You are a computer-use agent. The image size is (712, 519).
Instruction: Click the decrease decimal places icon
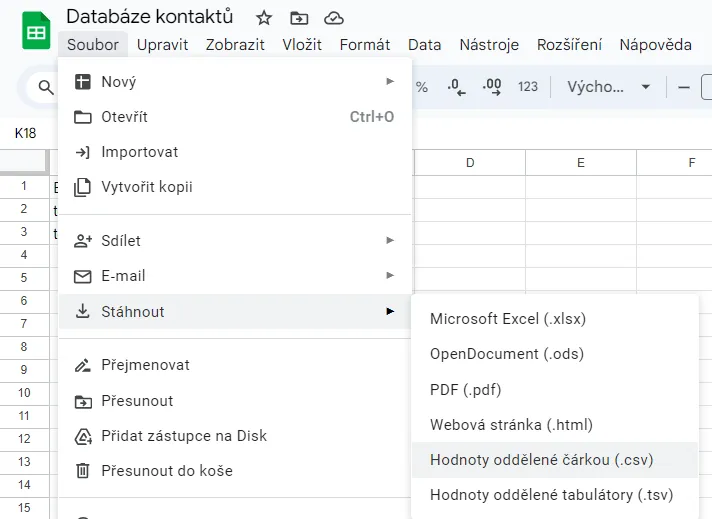457,87
